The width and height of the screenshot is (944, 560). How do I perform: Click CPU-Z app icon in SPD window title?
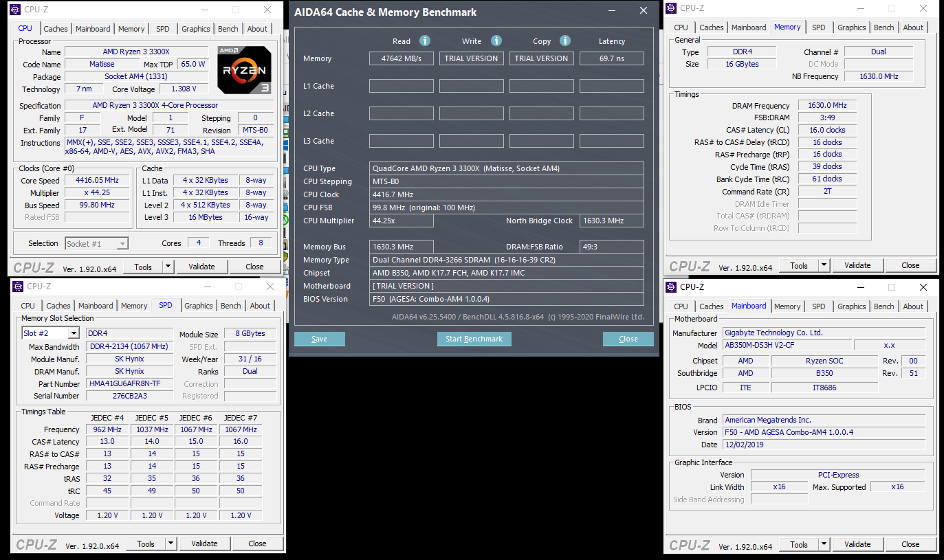[19, 287]
